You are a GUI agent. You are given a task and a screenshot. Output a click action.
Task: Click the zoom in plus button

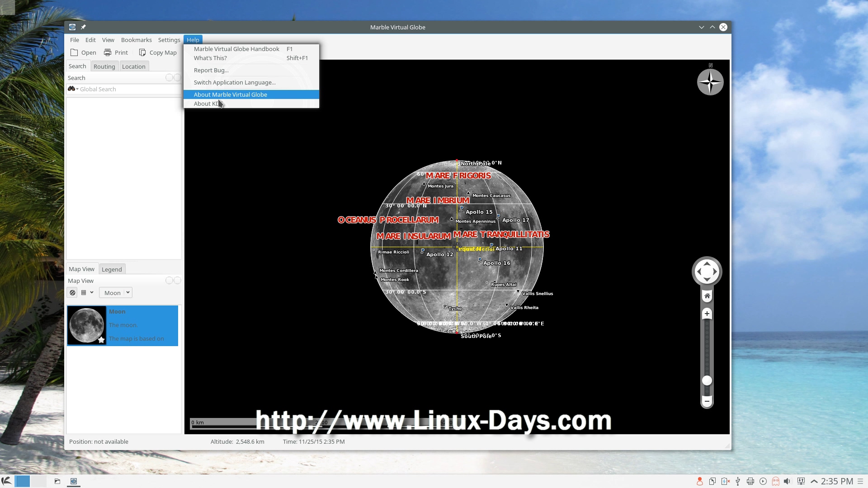[x=707, y=314]
